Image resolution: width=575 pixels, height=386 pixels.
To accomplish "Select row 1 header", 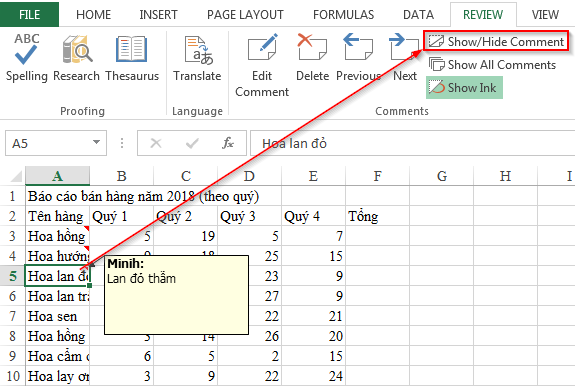I will [x=12, y=196].
